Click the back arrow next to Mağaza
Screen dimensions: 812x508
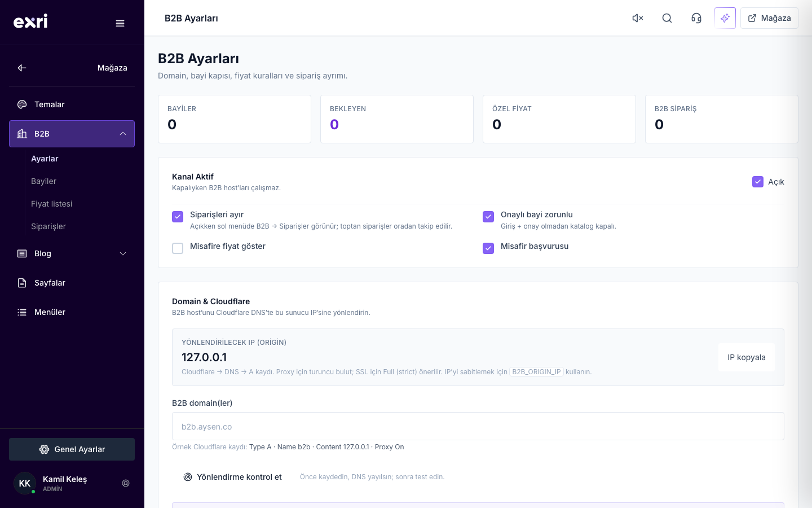pyautogui.click(x=22, y=68)
